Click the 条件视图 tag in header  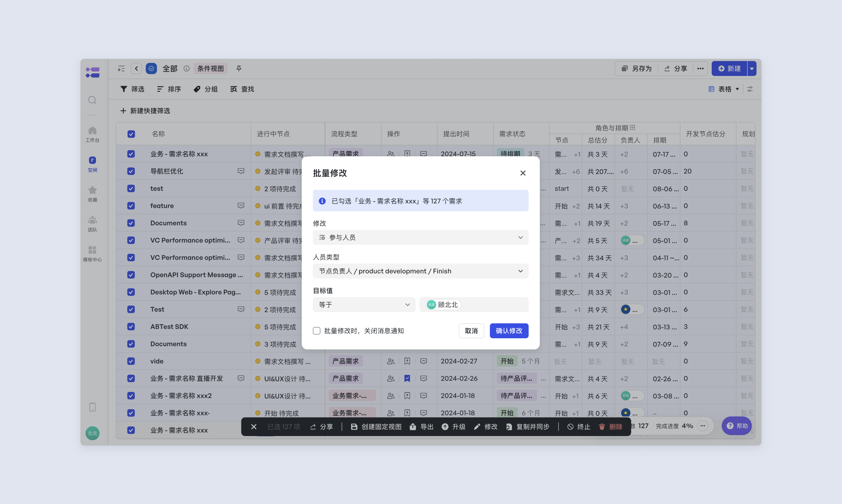(x=211, y=69)
